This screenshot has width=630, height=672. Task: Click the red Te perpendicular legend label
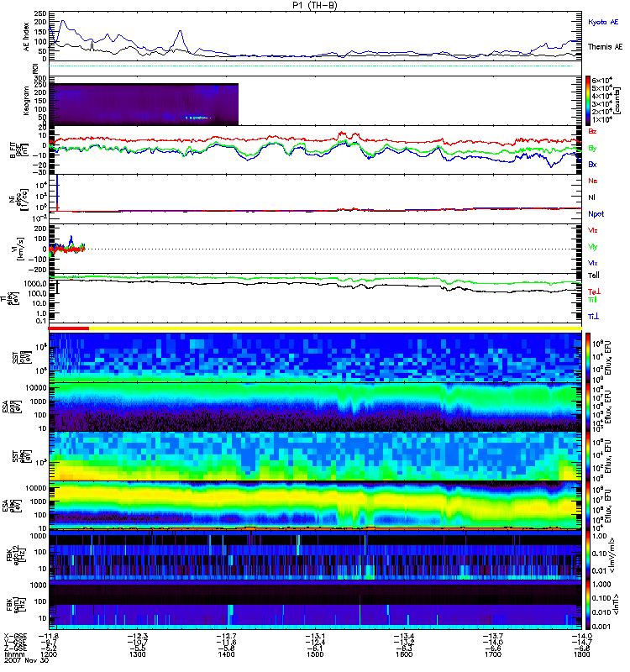tap(594, 291)
